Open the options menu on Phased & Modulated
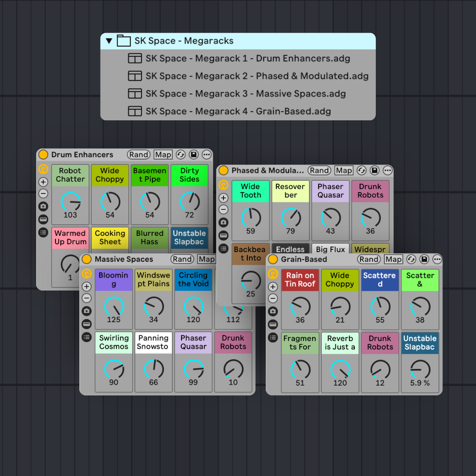Viewport: 476px width, 476px height. pos(387,171)
